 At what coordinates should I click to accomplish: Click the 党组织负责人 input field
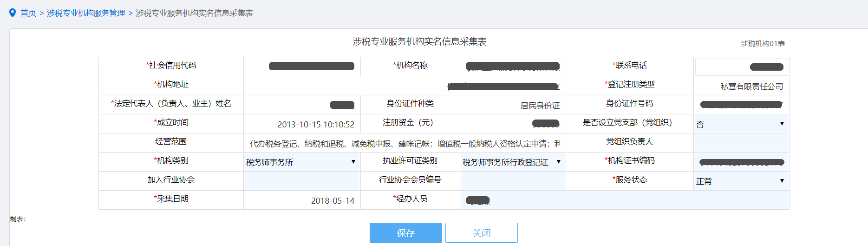[741, 143]
